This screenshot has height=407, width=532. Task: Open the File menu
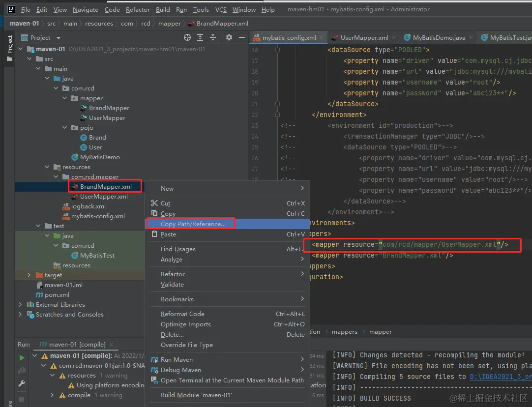click(x=26, y=9)
